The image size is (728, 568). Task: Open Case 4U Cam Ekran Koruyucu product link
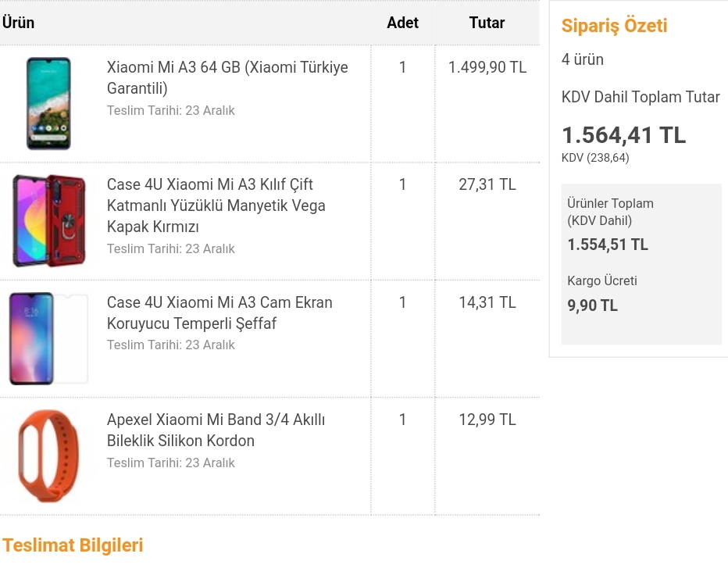click(219, 313)
